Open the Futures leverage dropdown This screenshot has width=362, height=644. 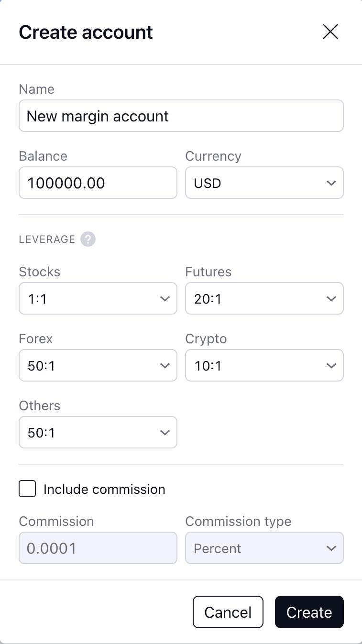264,299
